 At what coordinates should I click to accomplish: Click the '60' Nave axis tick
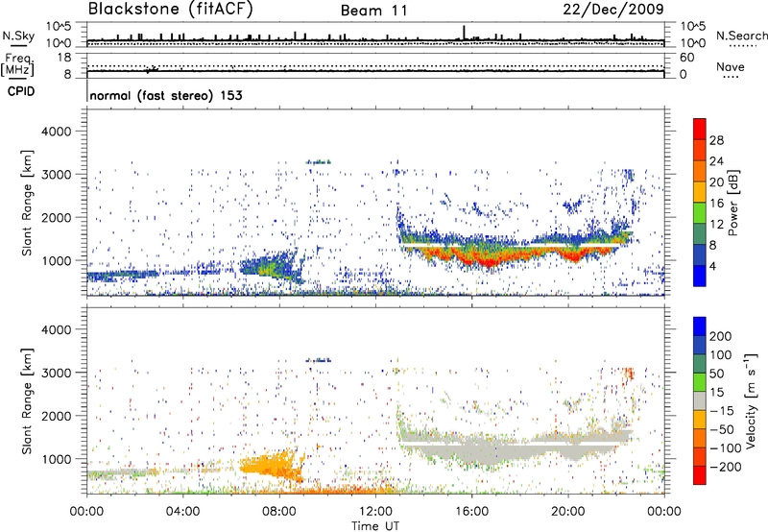[x=686, y=58]
